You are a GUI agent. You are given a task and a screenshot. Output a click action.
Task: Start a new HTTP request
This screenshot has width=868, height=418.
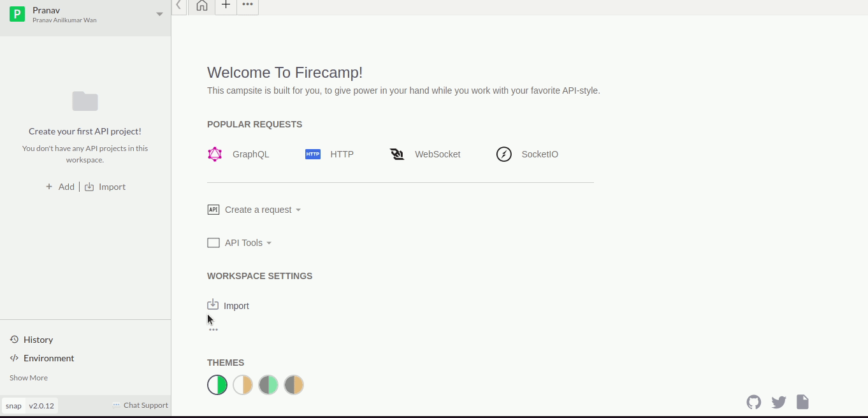point(342,154)
